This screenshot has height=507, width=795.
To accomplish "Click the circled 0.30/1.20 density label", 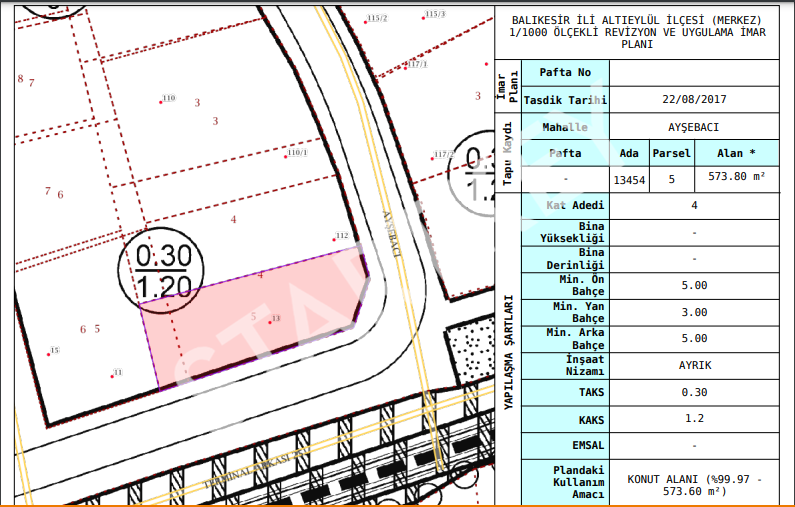I will (x=162, y=270).
